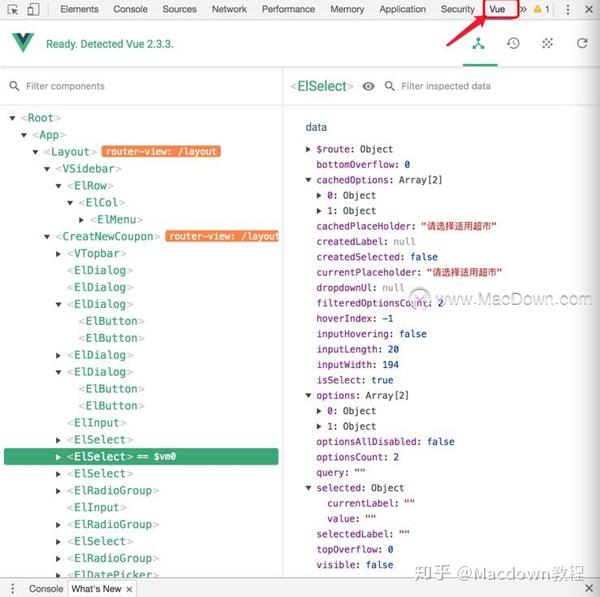Click the eye icon next to ElSelect
Screen dimensions: 600x597
tap(368, 86)
